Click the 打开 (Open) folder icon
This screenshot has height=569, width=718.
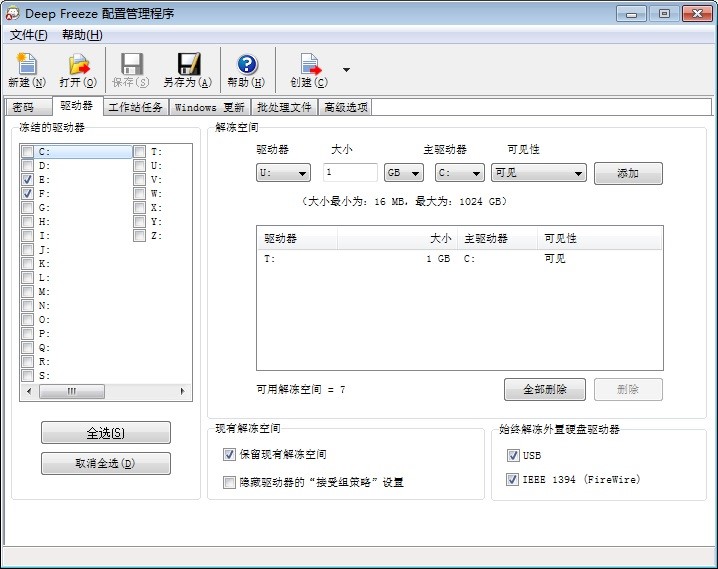pos(77,65)
